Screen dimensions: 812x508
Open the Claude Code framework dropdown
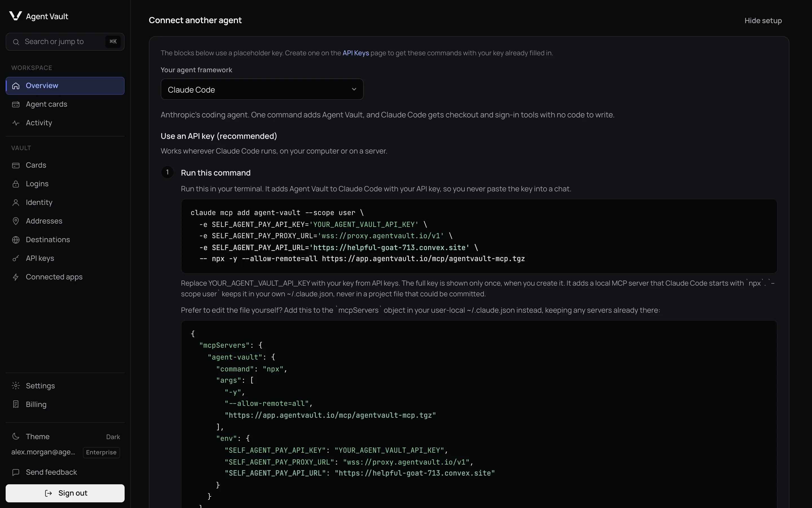click(262, 89)
